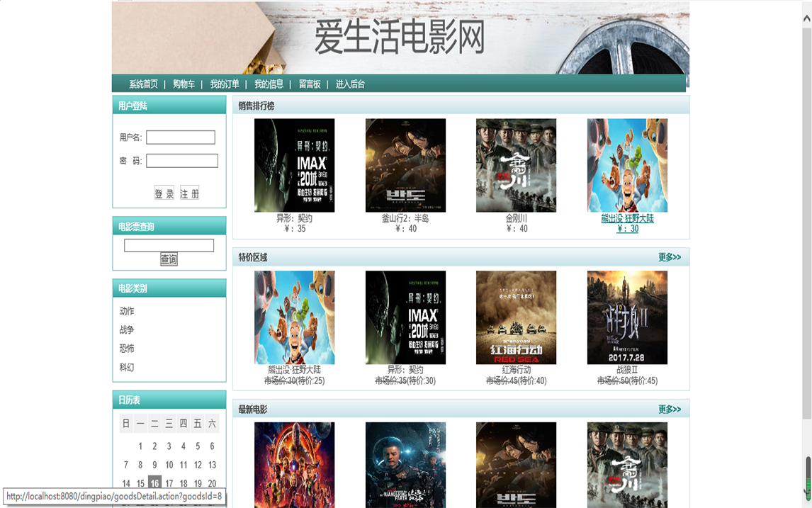The width and height of the screenshot is (812, 508).
Task: Click the 登录 button
Action: tap(164, 193)
